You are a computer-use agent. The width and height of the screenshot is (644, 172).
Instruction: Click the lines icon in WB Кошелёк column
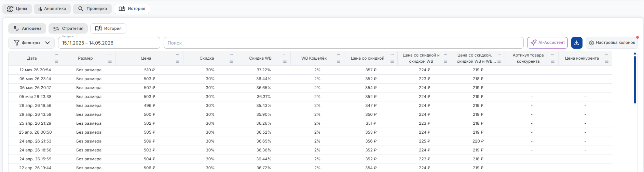[x=339, y=62]
